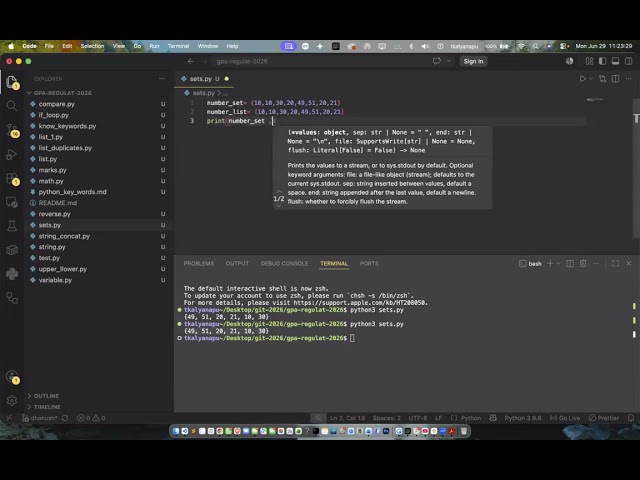Image resolution: width=640 pixels, height=480 pixels.
Task: Change indentation Spaces: 2 setting
Action: click(387, 418)
